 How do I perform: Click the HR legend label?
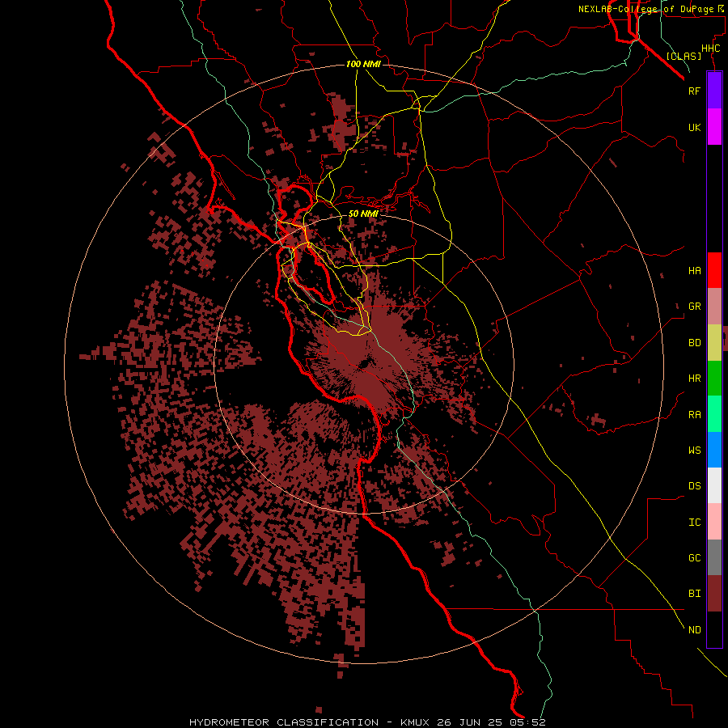(x=694, y=379)
